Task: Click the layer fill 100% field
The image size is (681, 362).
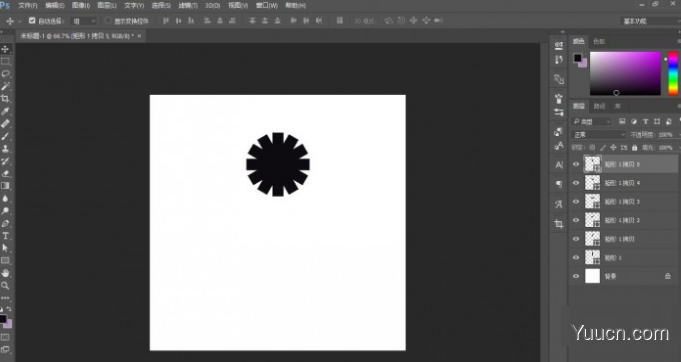Action: (665, 148)
